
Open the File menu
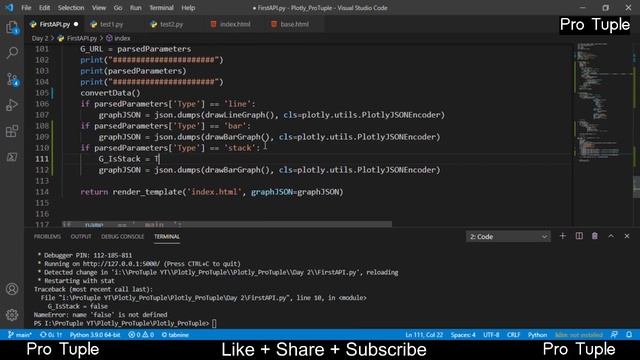point(26,8)
